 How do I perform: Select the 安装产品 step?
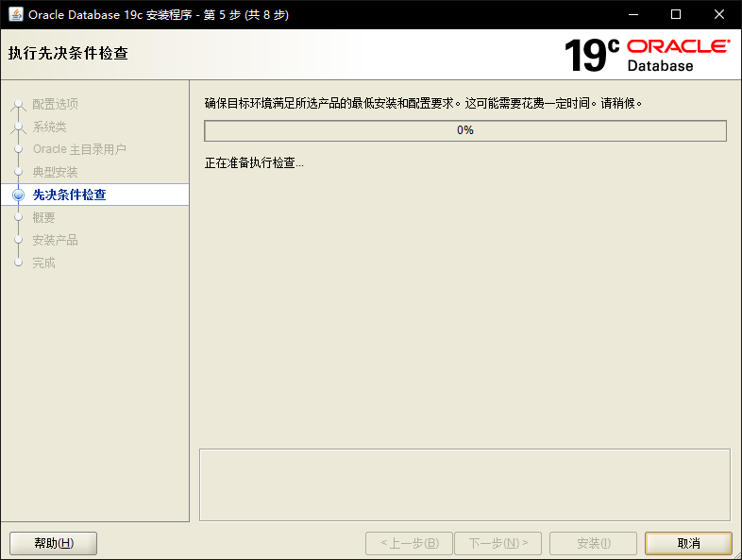point(55,241)
